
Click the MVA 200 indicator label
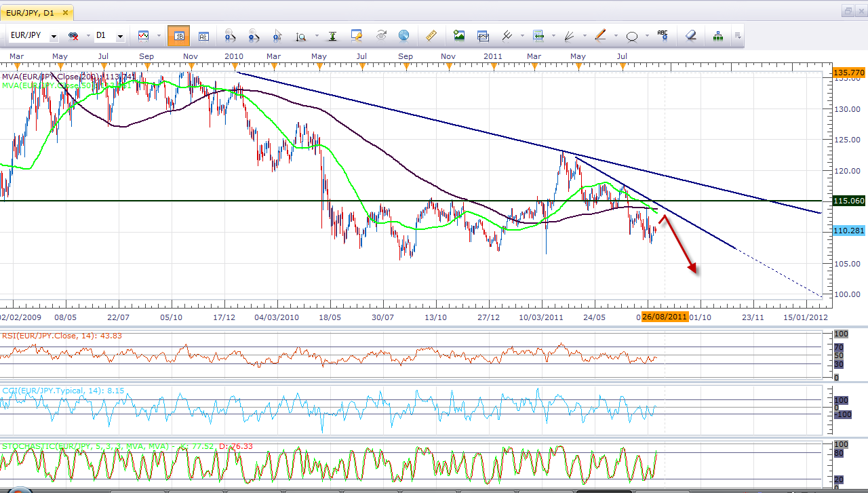point(68,76)
